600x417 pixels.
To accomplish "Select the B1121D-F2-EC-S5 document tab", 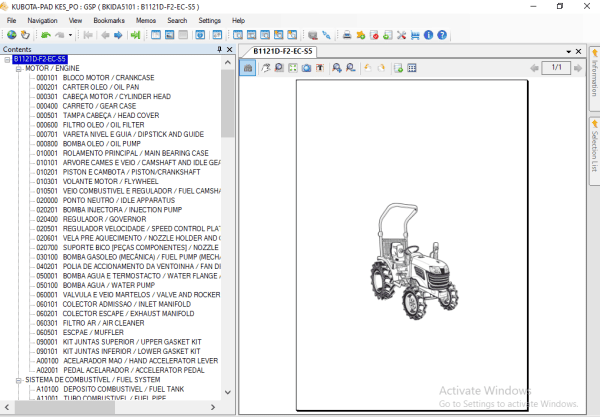I will [282, 51].
